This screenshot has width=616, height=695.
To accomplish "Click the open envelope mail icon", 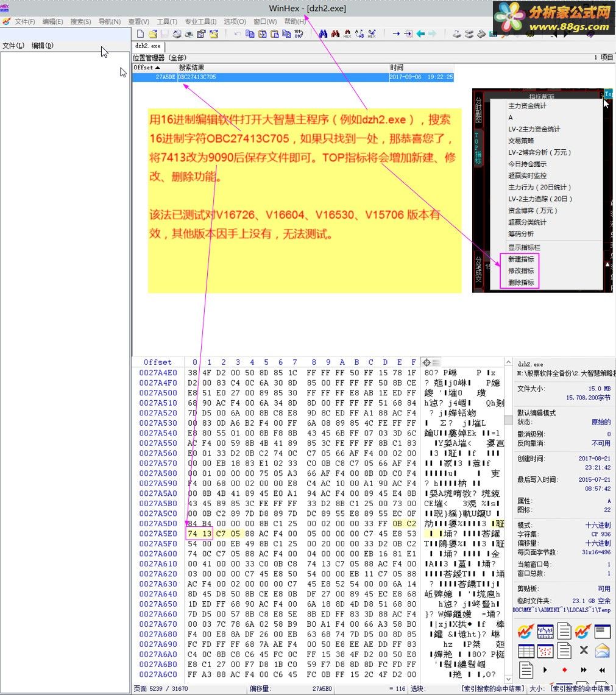I will pyautogui.click(x=602, y=651).
